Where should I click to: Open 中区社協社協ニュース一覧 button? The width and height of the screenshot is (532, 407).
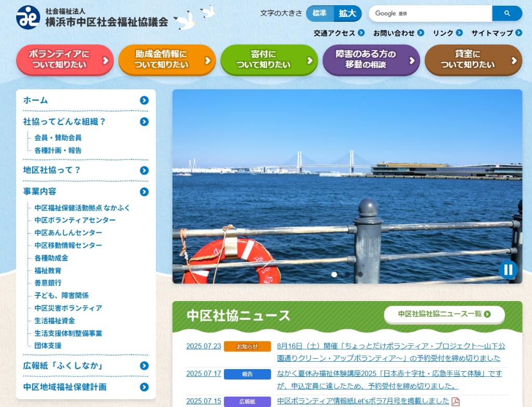(444, 314)
